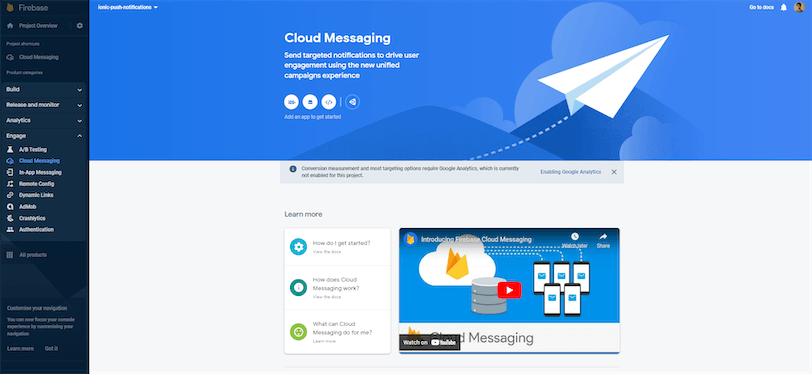Open notifications bell icon
The height and width of the screenshot is (374, 812).
coord(784,7)
